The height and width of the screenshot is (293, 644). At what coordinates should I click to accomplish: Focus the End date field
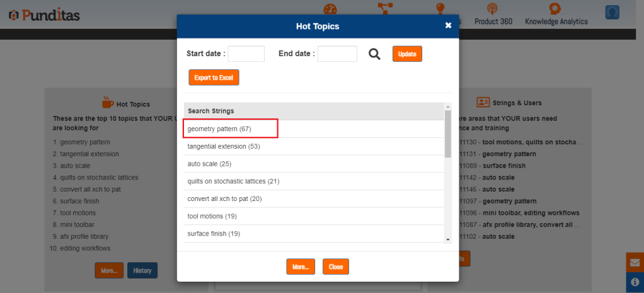[x=337, y=54]
